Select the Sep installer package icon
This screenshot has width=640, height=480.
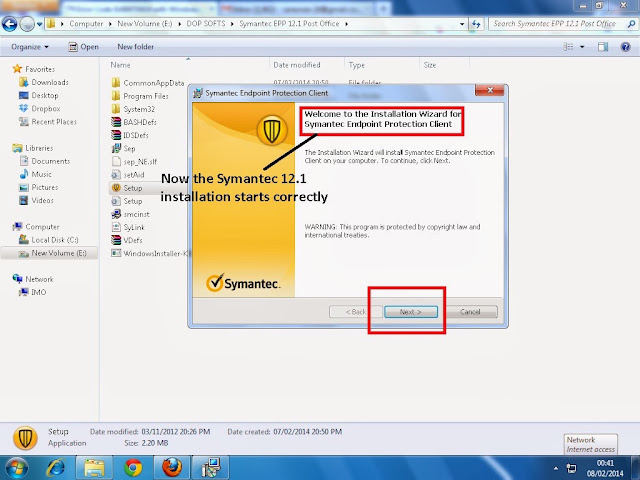(116, 148)
